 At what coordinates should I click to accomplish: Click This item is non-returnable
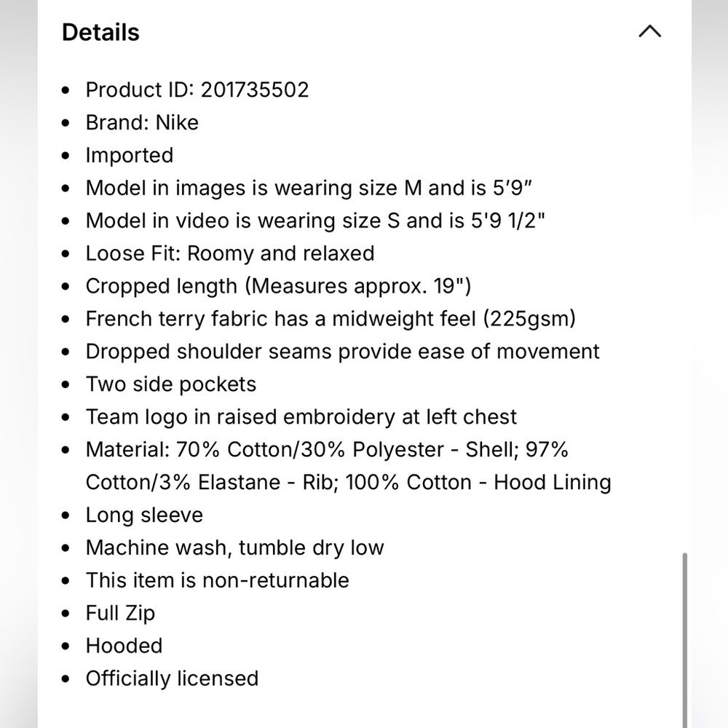(218, 580)
